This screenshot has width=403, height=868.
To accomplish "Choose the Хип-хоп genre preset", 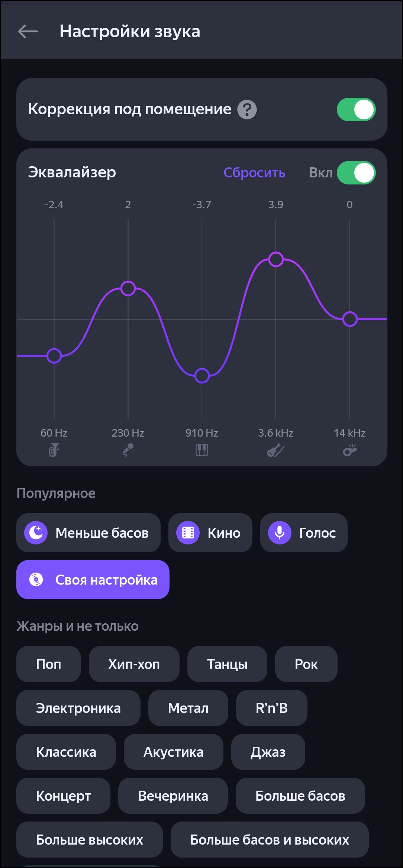I will [x=134, y=664].
